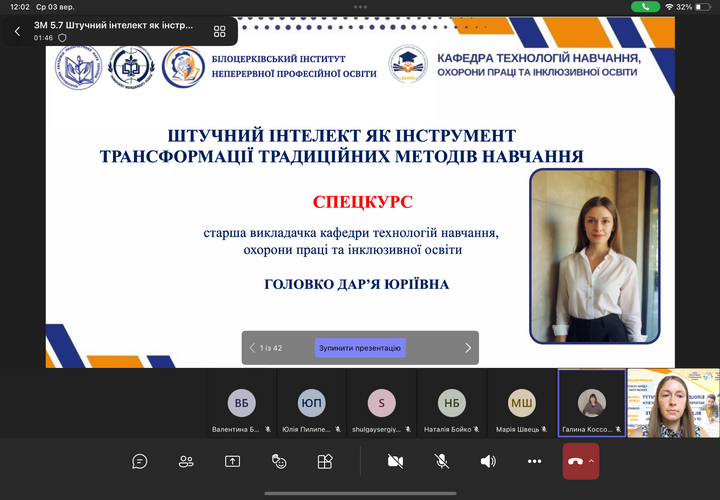The width and height of the screenshot is (720, 500).
Task: Go to the previous presentation slide
Action: (x=252, y=348)
